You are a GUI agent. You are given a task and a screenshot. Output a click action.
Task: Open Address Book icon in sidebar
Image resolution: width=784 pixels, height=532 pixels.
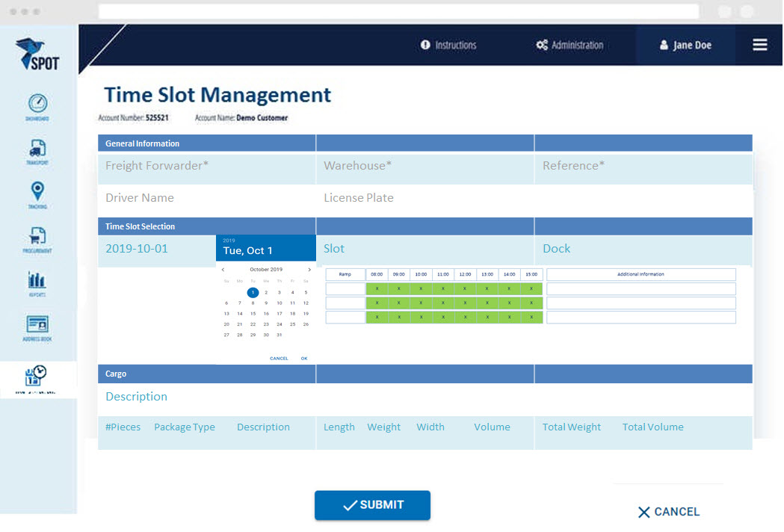[x=37, y=324]
